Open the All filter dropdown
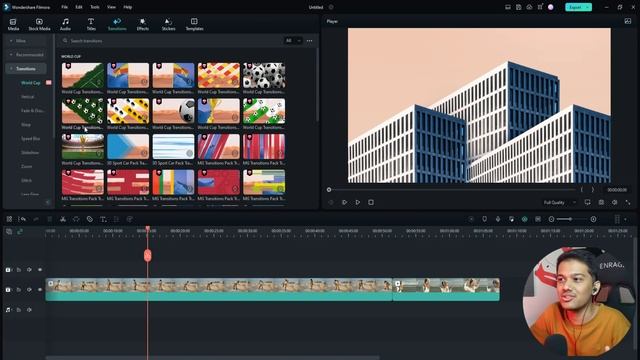This screenshot has height=360, width=640. pyautogui.click(x=293, y=41)
